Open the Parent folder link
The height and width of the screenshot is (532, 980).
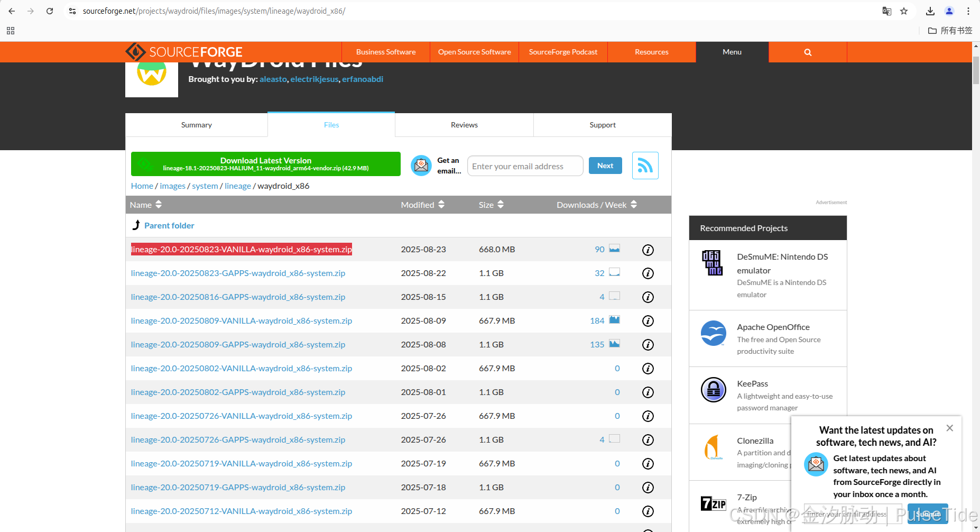pos(169,226)
